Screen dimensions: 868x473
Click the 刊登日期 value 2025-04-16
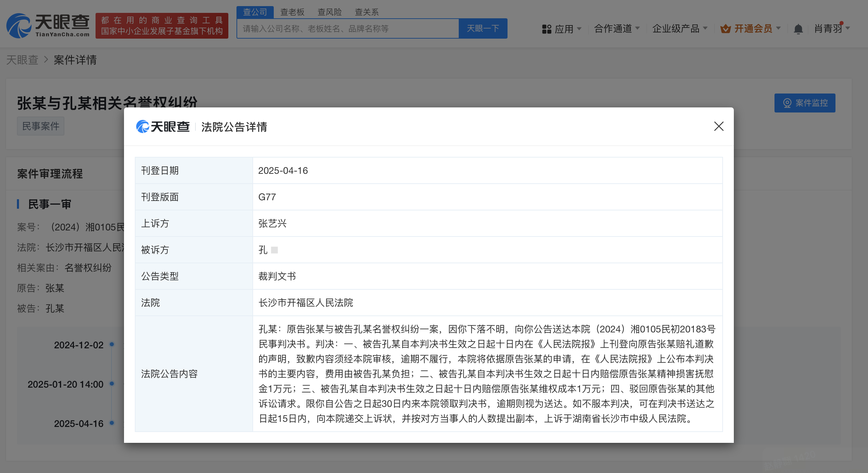(x=283, y=170)
